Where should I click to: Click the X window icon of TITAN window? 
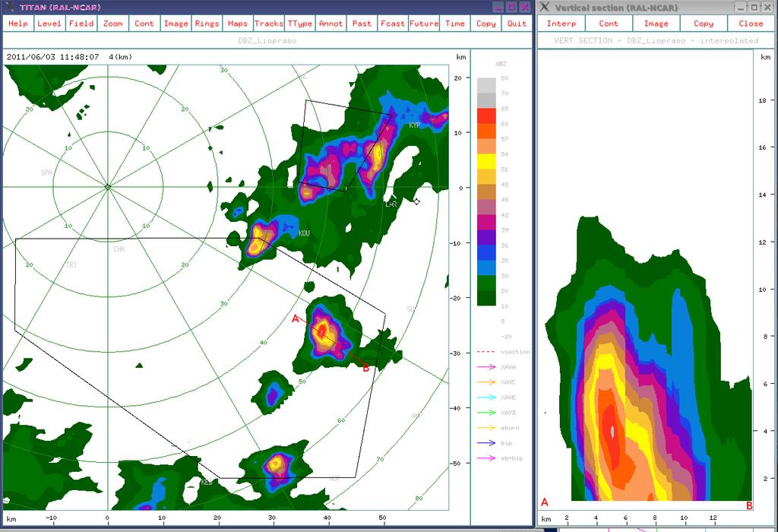(9, 7)
